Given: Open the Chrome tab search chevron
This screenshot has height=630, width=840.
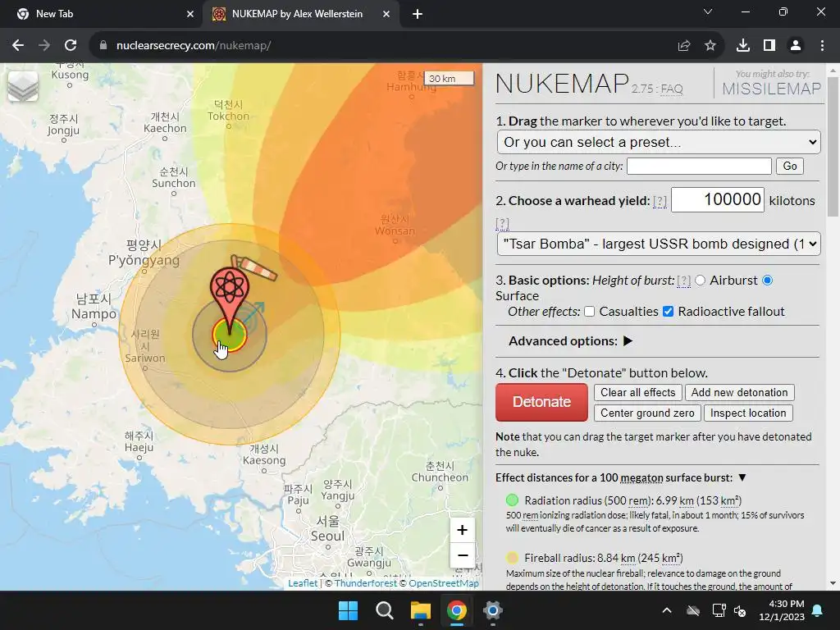Looking at the screenshot, I should point(708,11).
